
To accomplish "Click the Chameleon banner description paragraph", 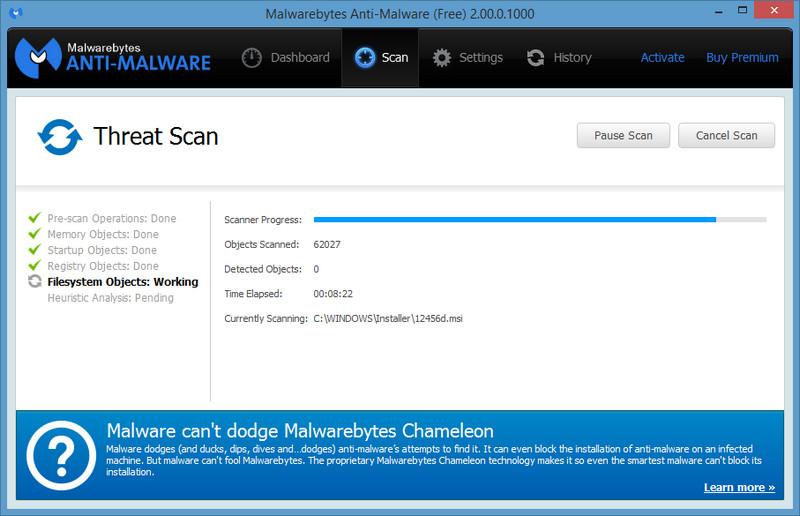I will tap(434, 460).
